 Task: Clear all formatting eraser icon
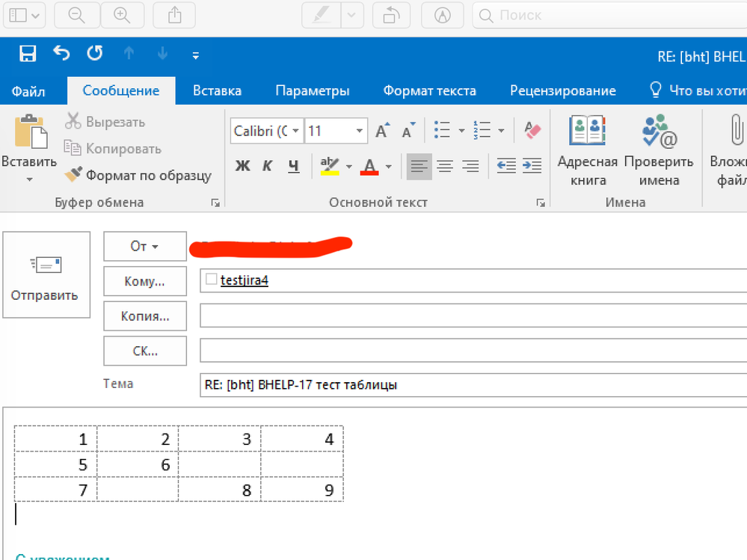pos(532,129)
